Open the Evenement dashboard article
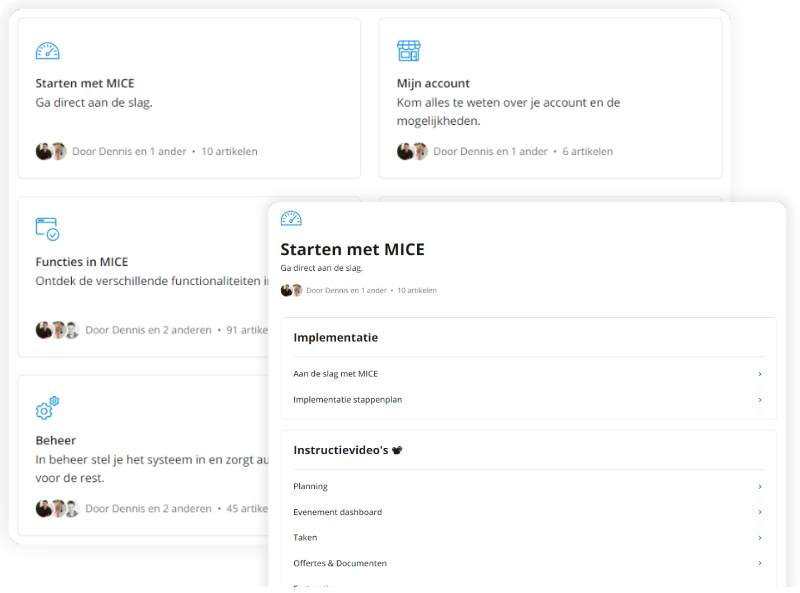Screen dimensions: 800x593 pos(337,512)
